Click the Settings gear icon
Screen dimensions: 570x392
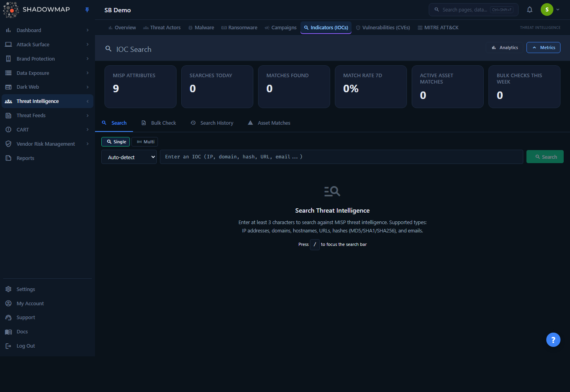point(8,289)
